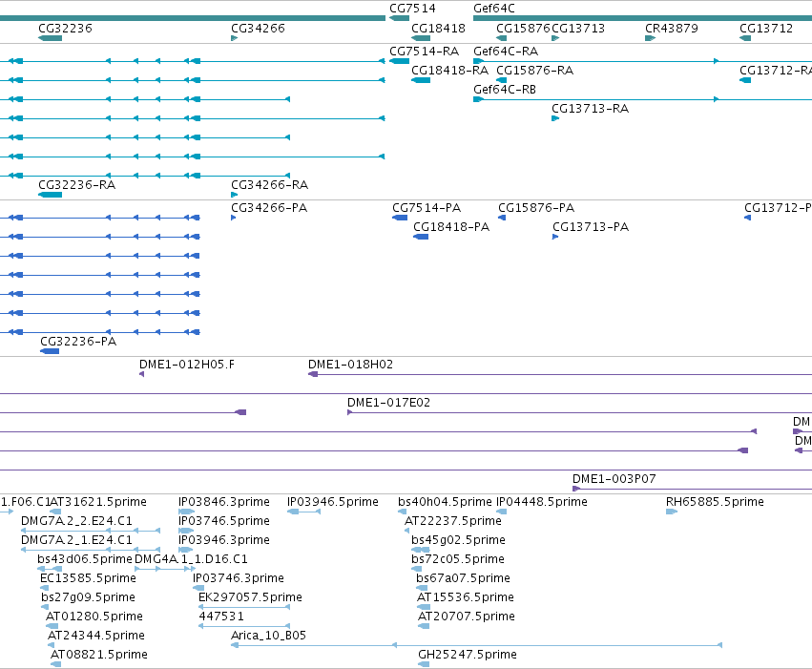
Task: Select the CG13713 gene label
Action: (x=578, y=29)
